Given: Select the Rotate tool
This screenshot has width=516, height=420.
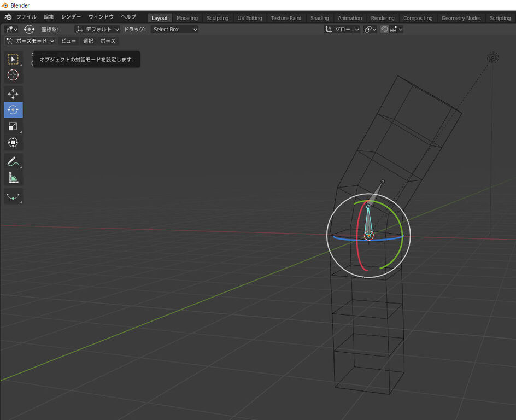Looking at the screenshot, I should tap(13, 109).
